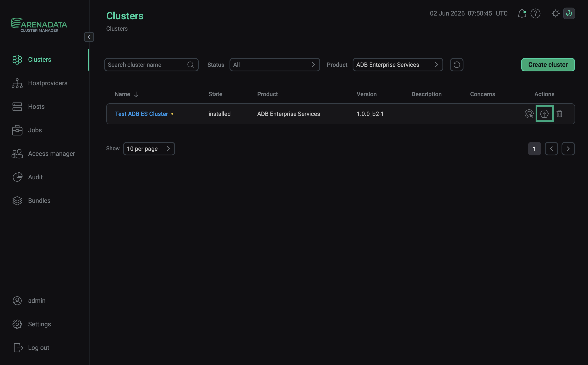Image resolution: width=588 pixels, height=365 pixels.
Task: Switch to the light theme sun toggle
Action: pyautogui.click(x=555, y=13)
